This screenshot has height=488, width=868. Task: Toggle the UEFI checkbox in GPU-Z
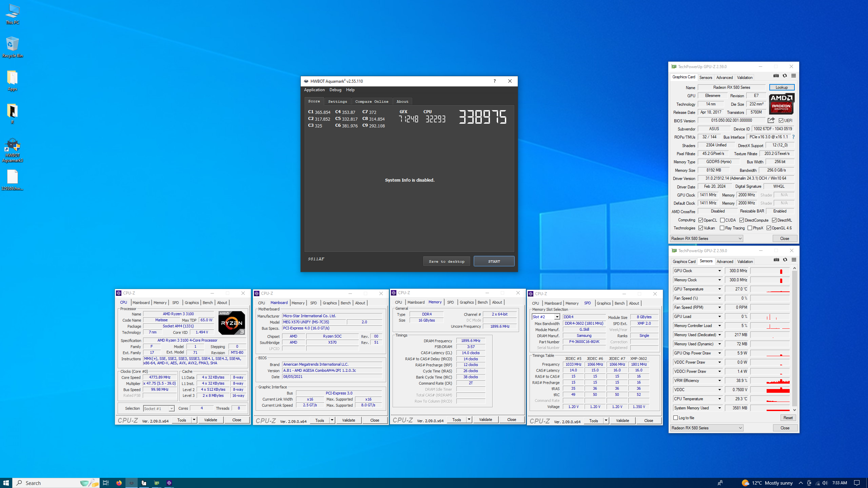pyautogui.click(x=781, y=121)
